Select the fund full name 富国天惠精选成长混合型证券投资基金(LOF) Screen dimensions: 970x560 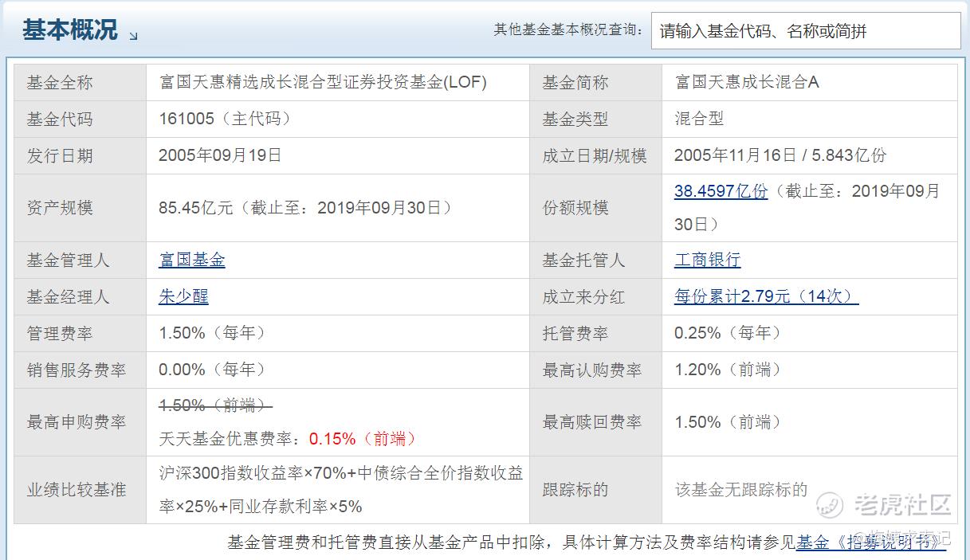[323, 82]
